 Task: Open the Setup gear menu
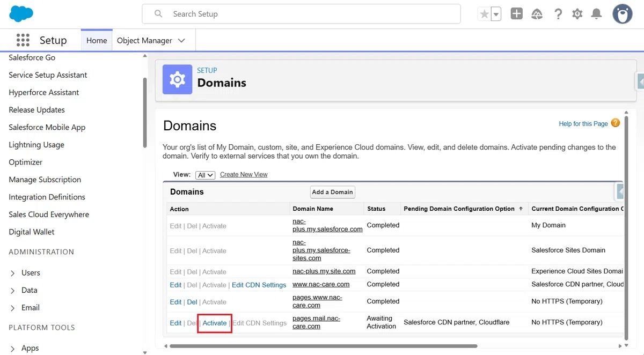(577, 14)
